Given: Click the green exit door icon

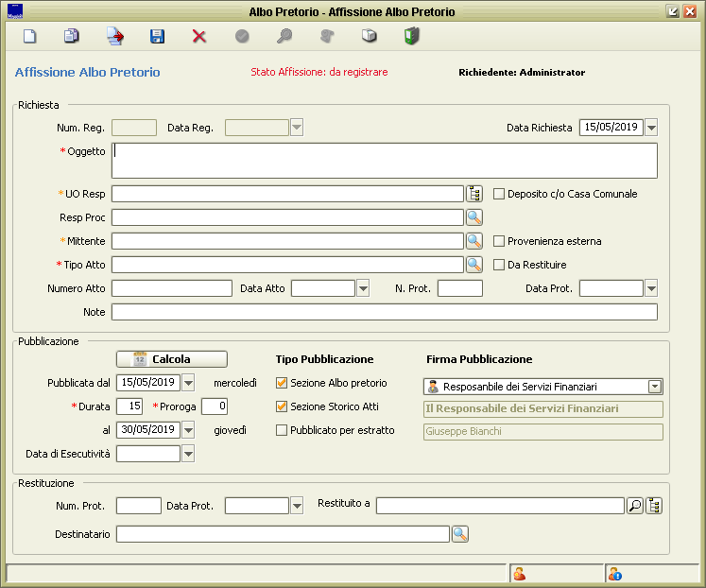Looking at the screenshot, I should tap(411, 37).
